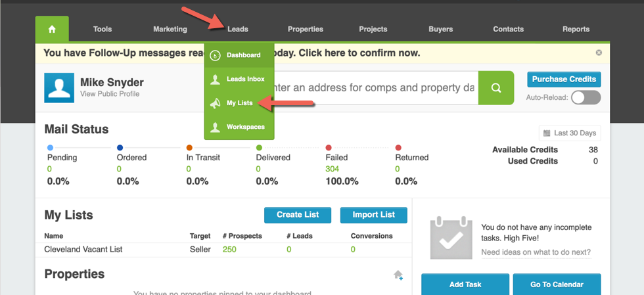Dismiss the Follow-Up messages banner
This screenshot has height=295, width=644.
(599, 53)
